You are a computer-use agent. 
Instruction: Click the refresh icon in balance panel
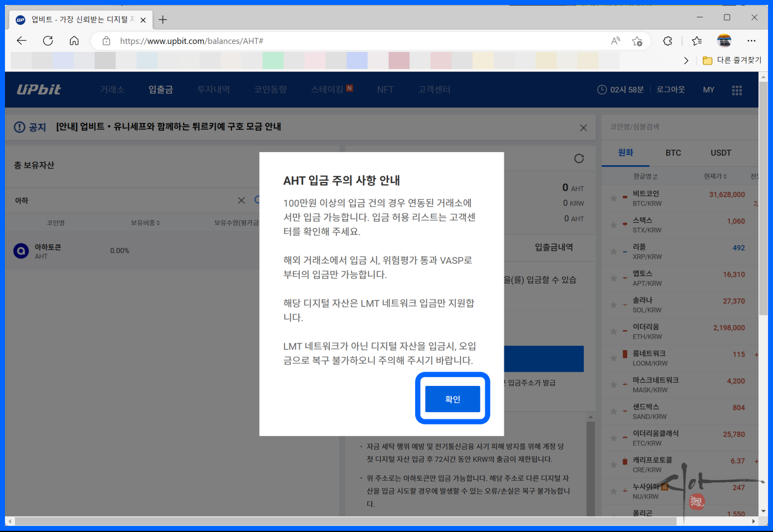(579, 159)
